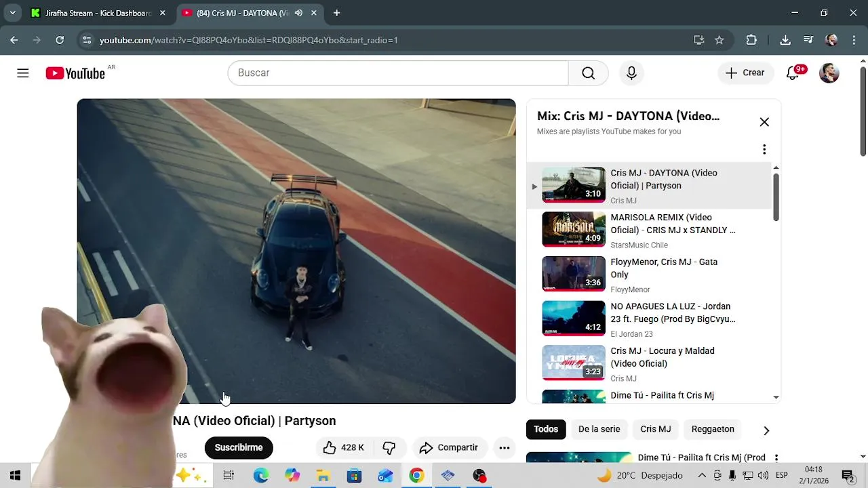The image size is (868, 488).
Task: Open more actions ellipsis below video
Action: [504, 447]
